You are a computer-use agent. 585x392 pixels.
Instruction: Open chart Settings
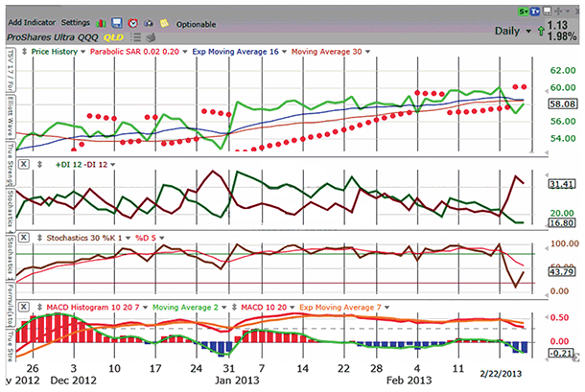(x=75, y=22)
